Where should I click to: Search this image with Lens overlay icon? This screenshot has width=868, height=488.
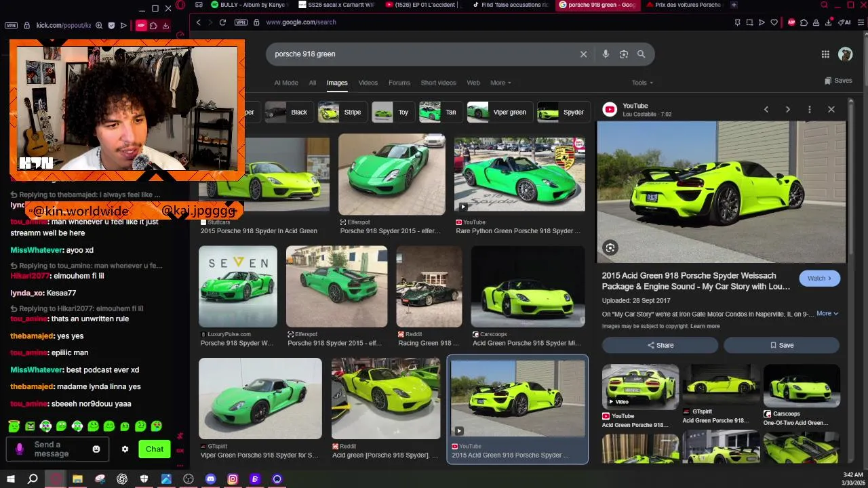click(610, 248)
